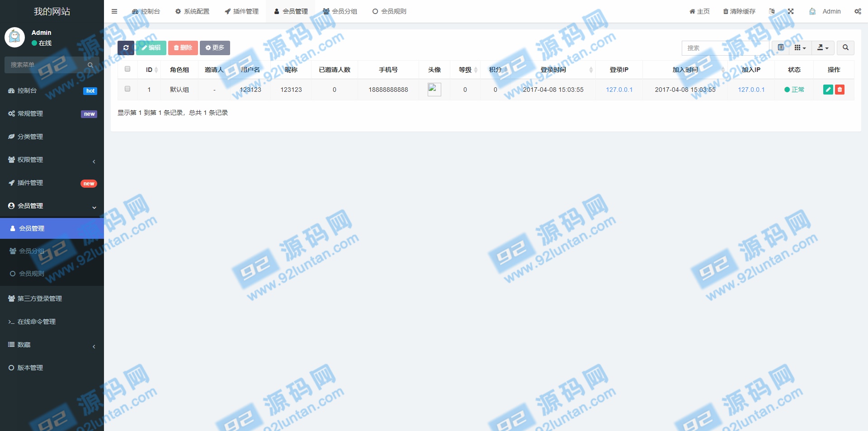Open 会员规则 in the sidebar
Viewport: 868px width, 431px height.
pyautogui.click(x=52, y=274)
